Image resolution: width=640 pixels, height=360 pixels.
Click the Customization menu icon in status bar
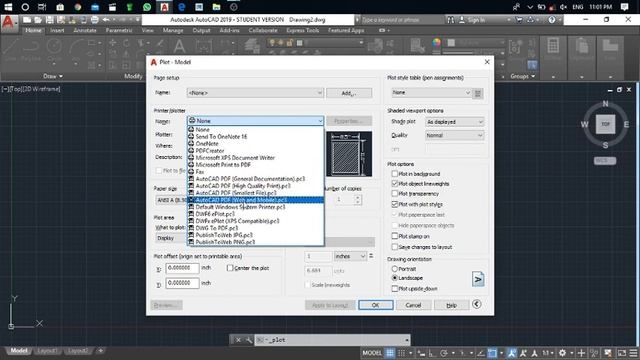[633, 353]
